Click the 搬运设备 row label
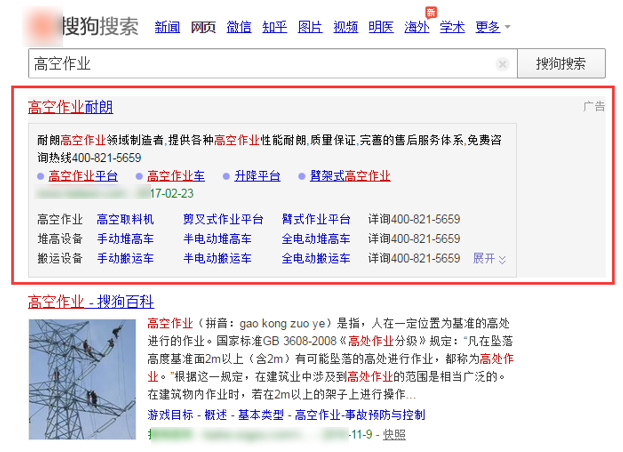 pyautogui.click(x=60, y=259)
